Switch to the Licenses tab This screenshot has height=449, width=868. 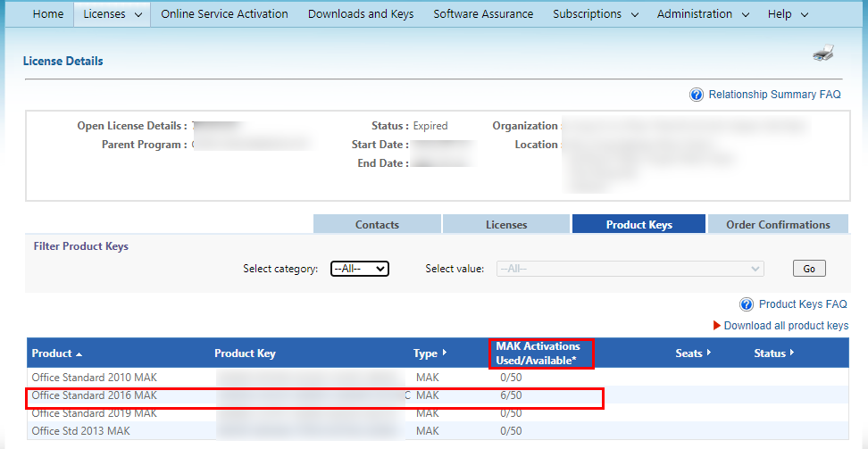[506, 224]
